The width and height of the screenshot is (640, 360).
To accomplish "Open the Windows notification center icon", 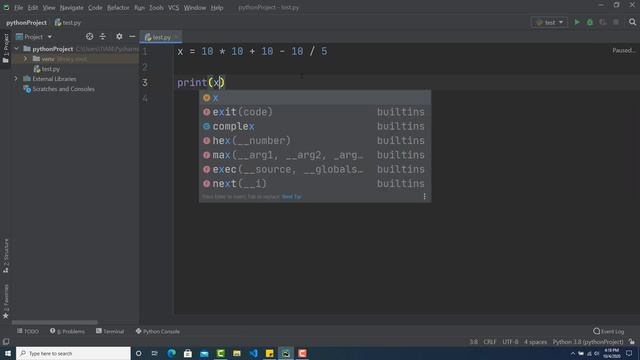I will 629,353.
